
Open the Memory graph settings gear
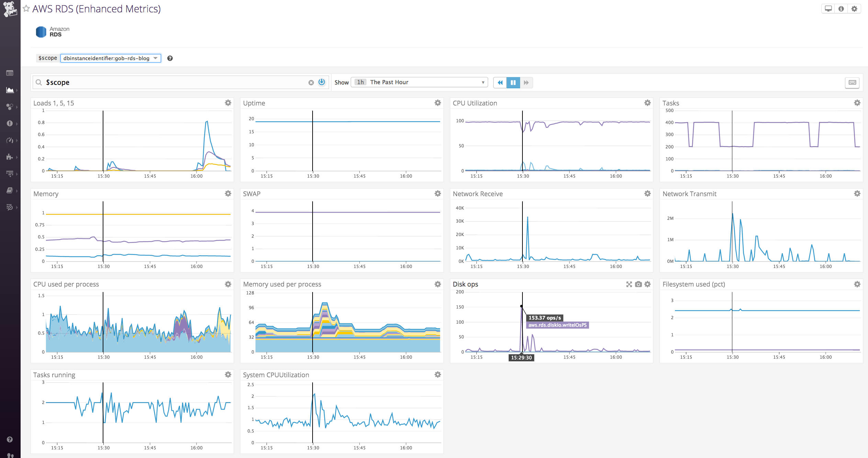228,193
